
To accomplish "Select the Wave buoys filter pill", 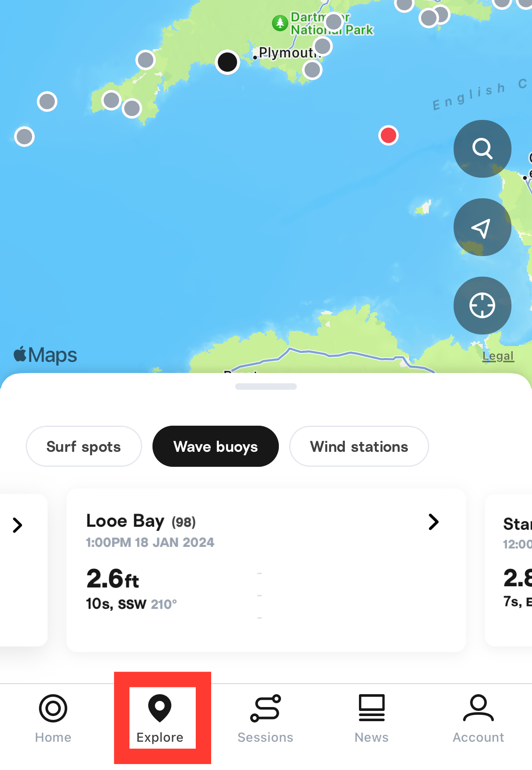I will click(x=215, y=446).
